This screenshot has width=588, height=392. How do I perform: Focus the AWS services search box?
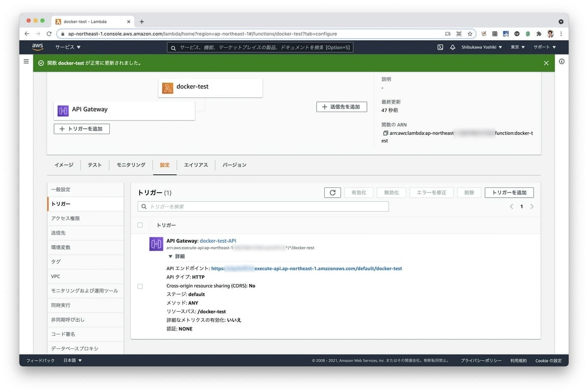[x=260, y=47]
